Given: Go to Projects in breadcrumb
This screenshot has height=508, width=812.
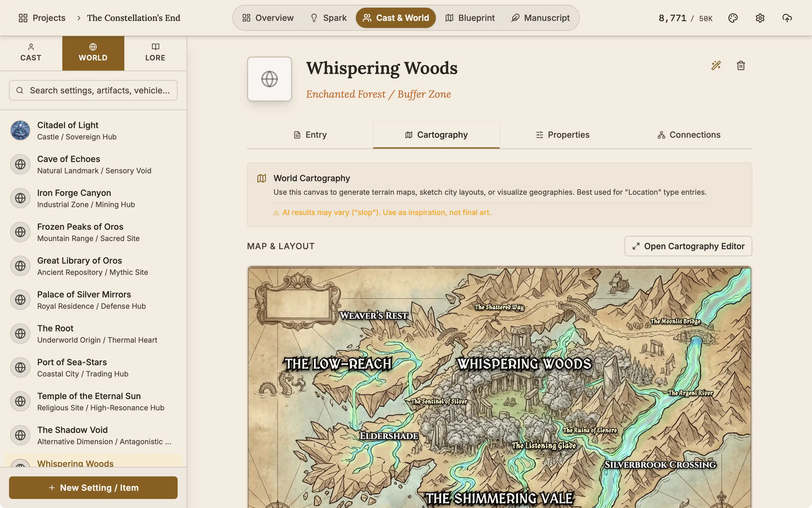Looking at the screenshot, I should [42, 18].
